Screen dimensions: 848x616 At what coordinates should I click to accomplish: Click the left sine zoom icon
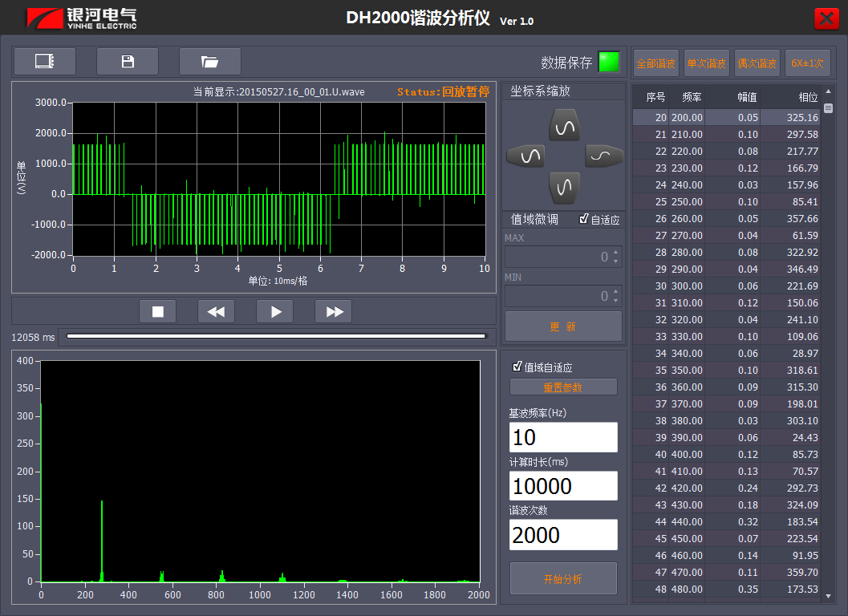(x=525, y=156)
